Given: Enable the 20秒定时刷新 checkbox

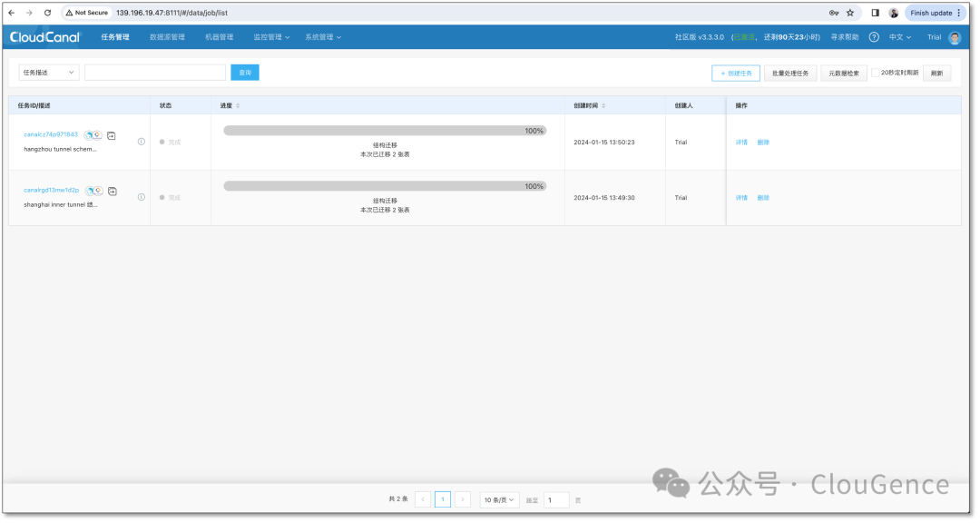Looking at the screenshot, I should (875, 74).
